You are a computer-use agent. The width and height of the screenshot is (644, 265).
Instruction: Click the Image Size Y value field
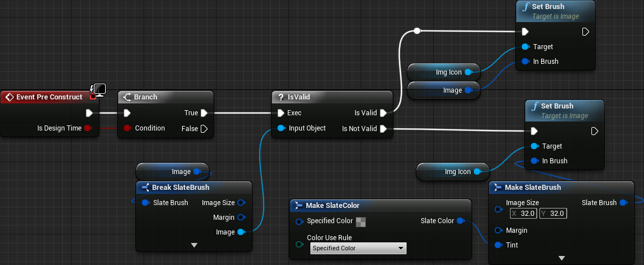click(x=553, y=214)
